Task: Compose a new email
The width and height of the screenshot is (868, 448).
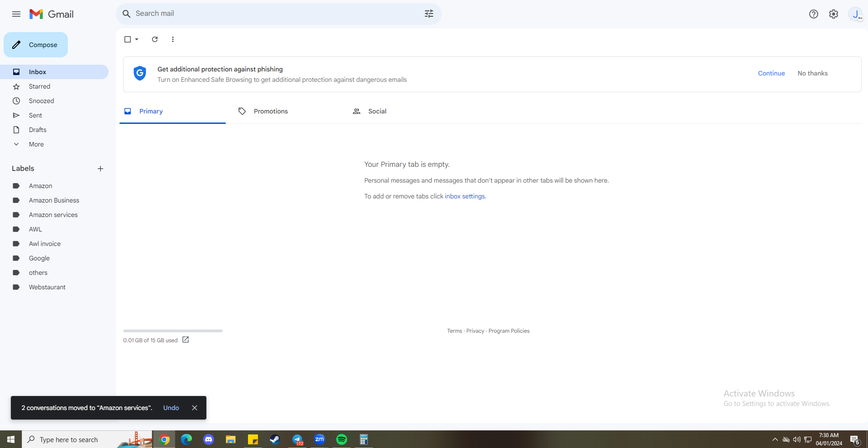Action: (36, 45)
